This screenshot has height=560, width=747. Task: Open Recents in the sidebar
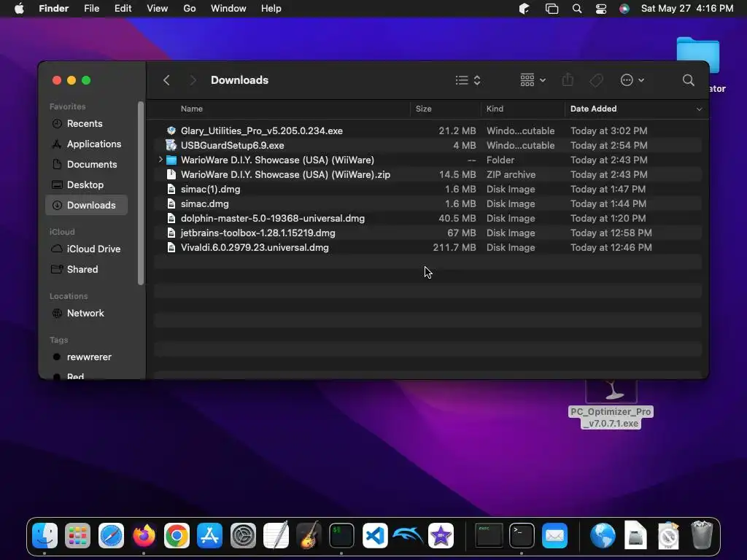(86, 123)
